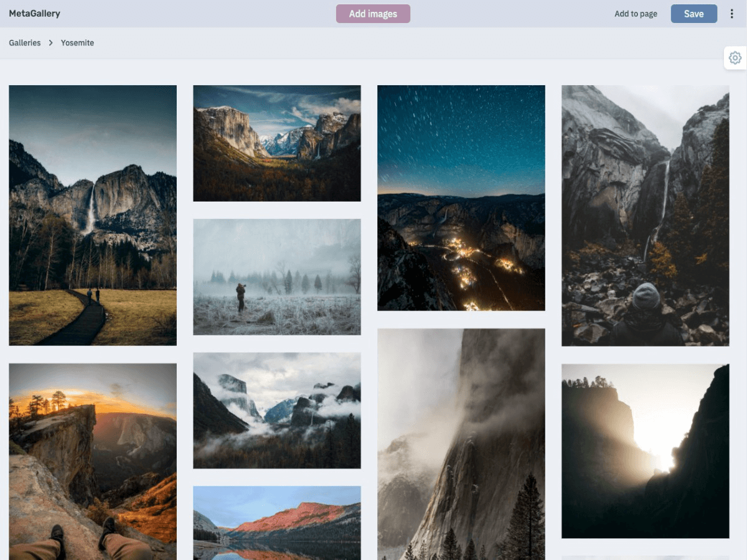Select the sunset cliff photo with dangling feet
The width and height of the screenshot is (747, 560).
93,461
